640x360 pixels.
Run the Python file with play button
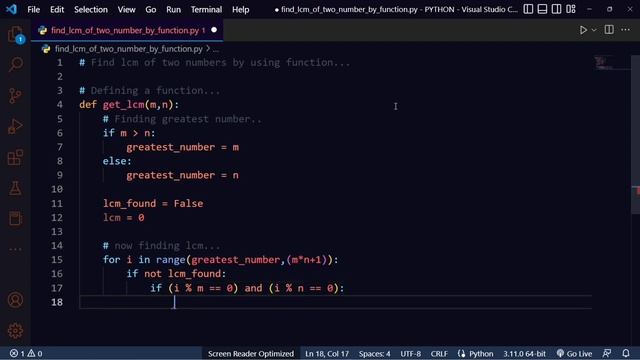(583, 30)
